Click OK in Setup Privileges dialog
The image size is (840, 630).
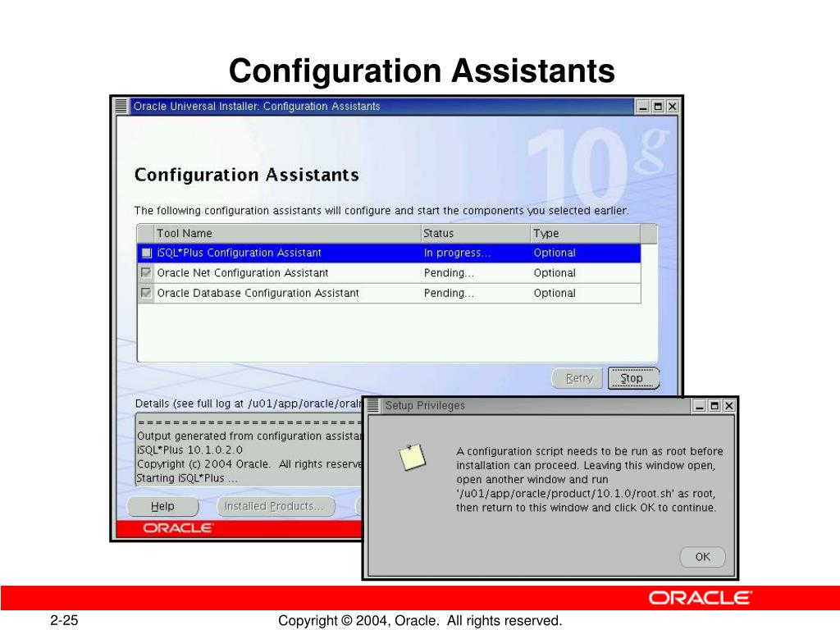pyautogui.click(x=702, y=557)
